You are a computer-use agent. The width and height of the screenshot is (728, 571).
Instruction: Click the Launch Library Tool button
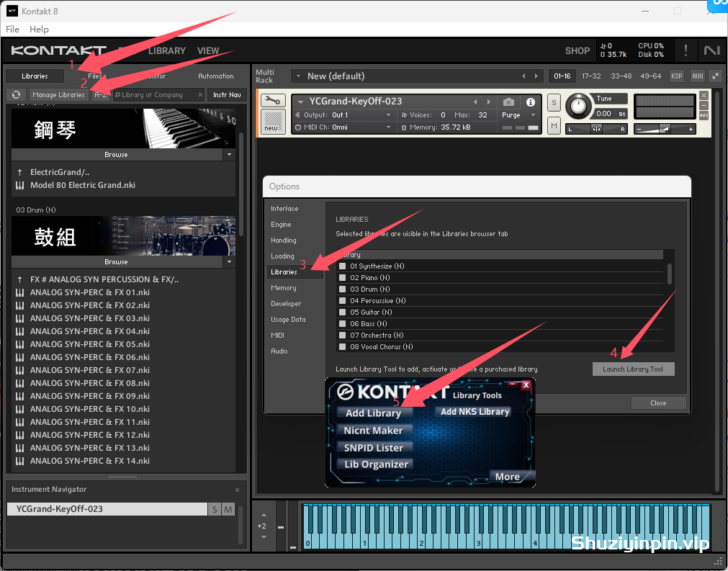point(633,369)
